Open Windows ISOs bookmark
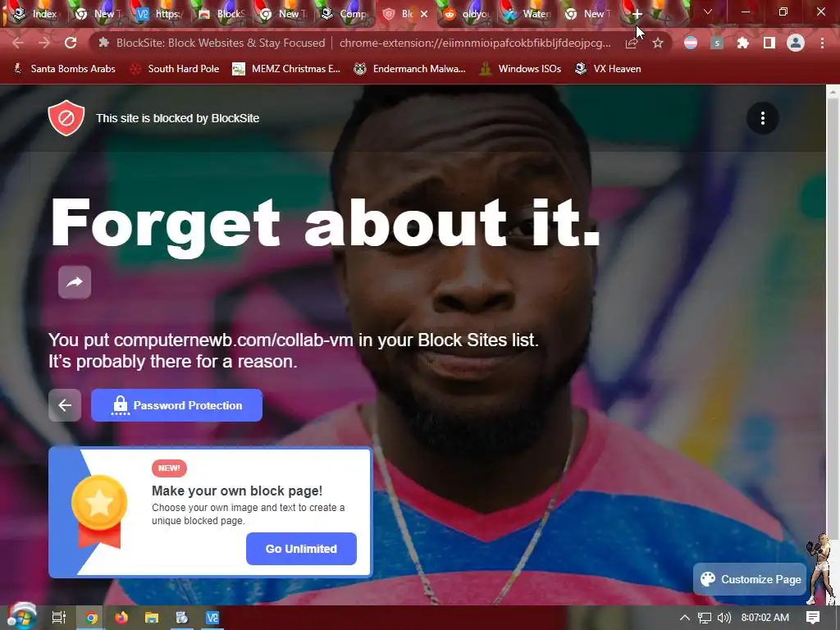Image resolution: width=840 pixels, height=630 pixels. tap(520, 69)
